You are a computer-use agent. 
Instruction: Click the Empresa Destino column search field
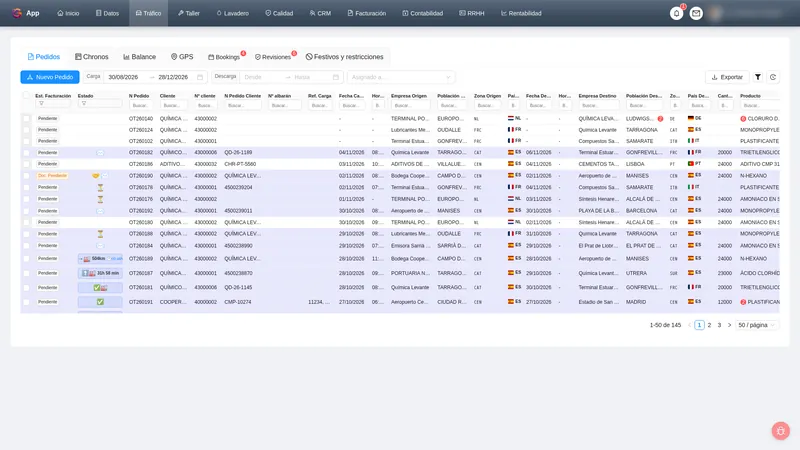click(598, 105)
